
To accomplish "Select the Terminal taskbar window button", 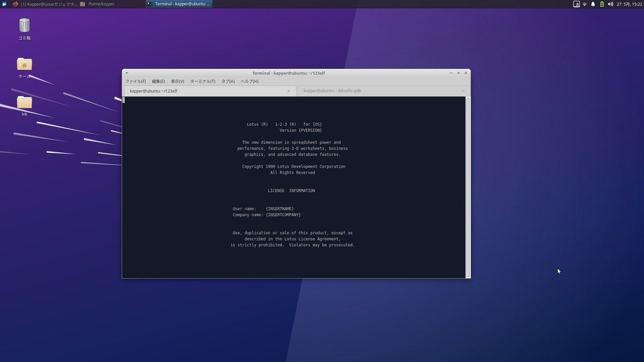I will (x=179, y=4).
